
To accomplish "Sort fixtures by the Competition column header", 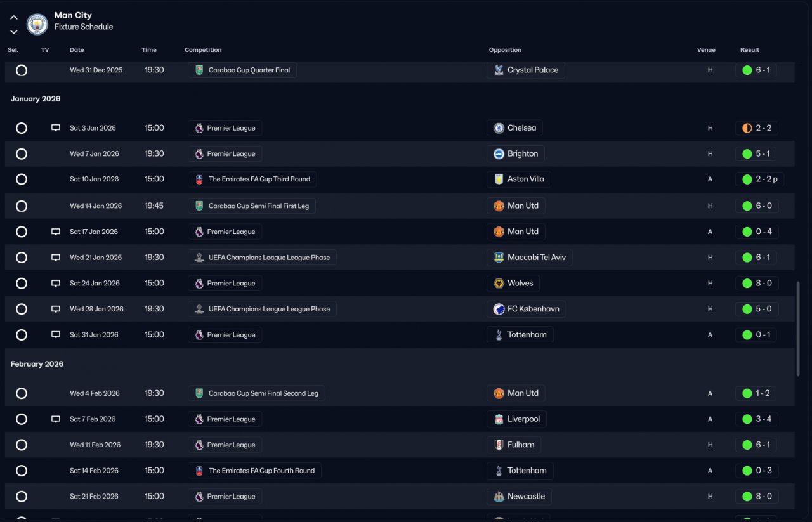I will (203, 50).
